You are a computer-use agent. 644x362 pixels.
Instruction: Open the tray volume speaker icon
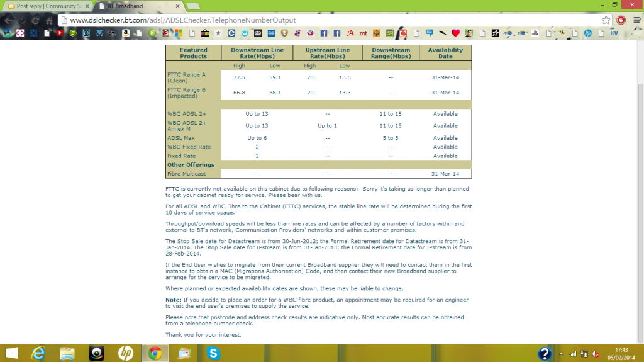point(596,354)
